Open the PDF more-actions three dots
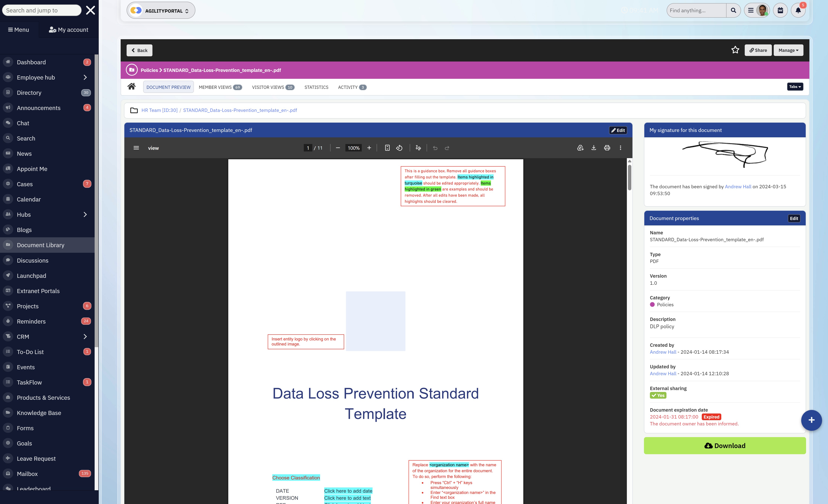This screenshot has height=504, width=828. [x=620, y=148]
